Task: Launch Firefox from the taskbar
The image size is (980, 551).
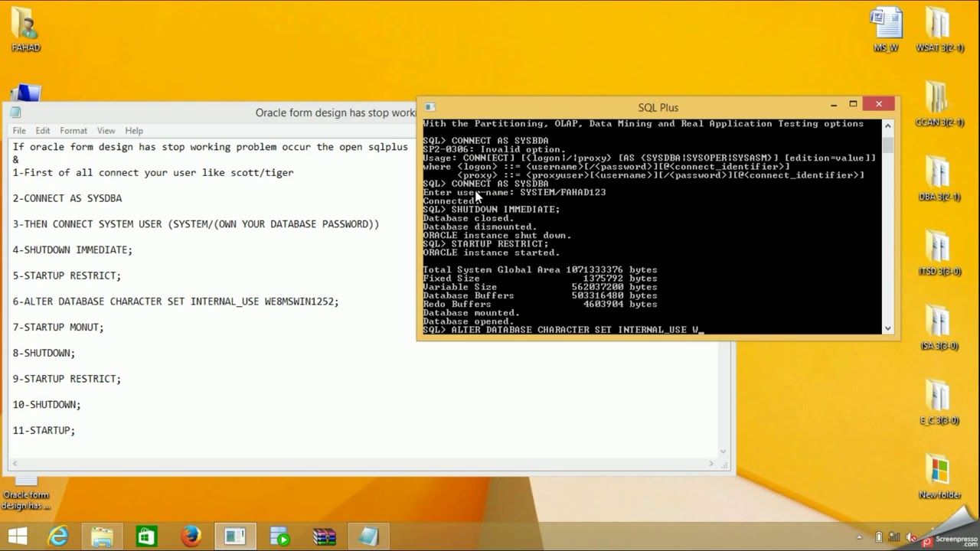Action: (x=191, y=536)
